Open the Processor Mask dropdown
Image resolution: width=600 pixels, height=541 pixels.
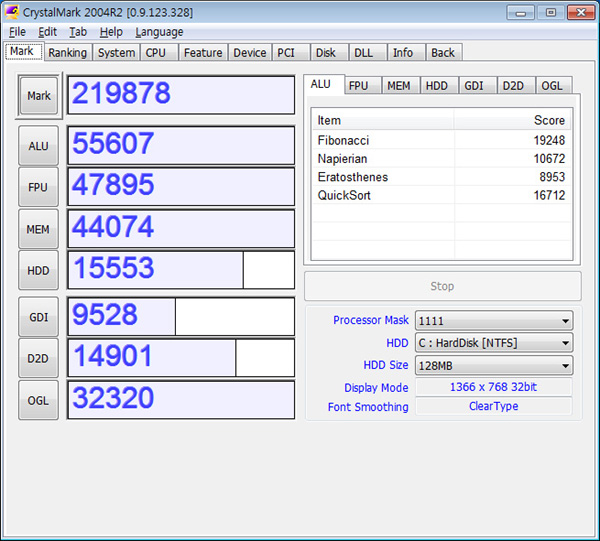point(494,321)
